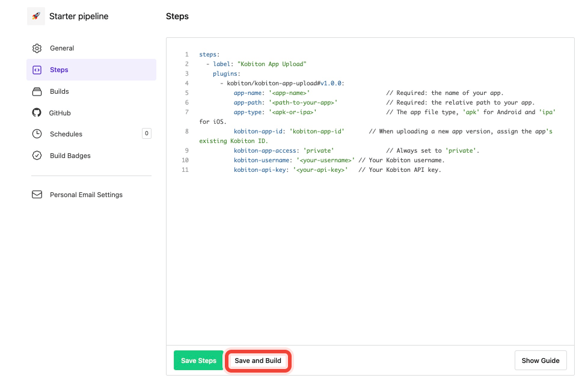Click the '<apk-or-ipa>' placeholder value
This screenshot has height=378, width=588.
293,112
